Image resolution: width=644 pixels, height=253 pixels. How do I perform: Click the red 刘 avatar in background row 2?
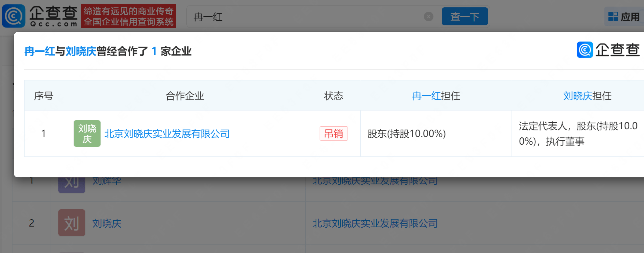[72, 223]
